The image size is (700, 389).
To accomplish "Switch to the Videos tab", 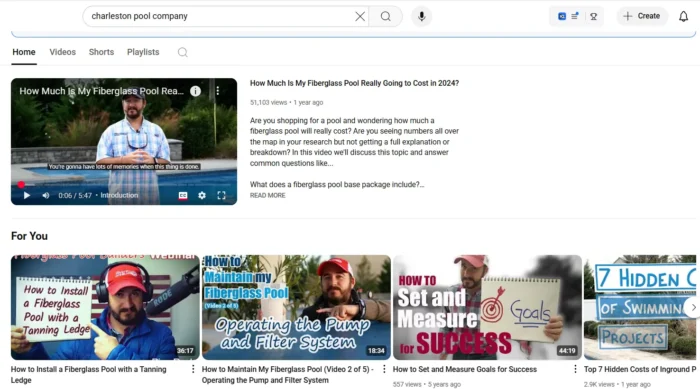I will [62, 52].
